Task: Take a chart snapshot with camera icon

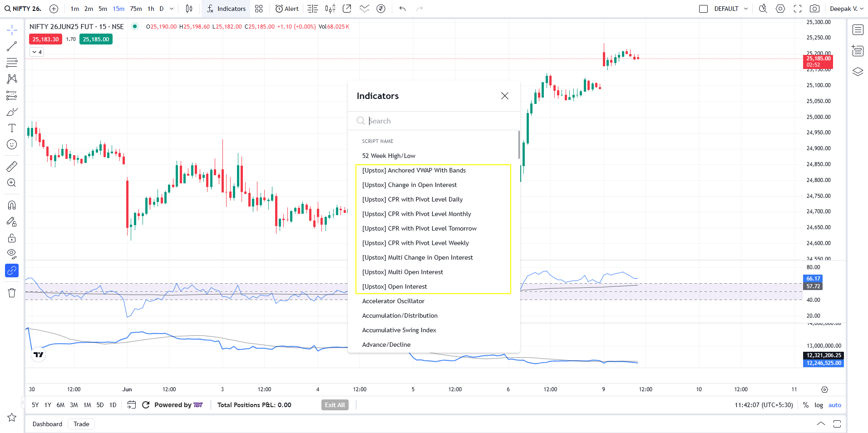Action: coord(815,9)
